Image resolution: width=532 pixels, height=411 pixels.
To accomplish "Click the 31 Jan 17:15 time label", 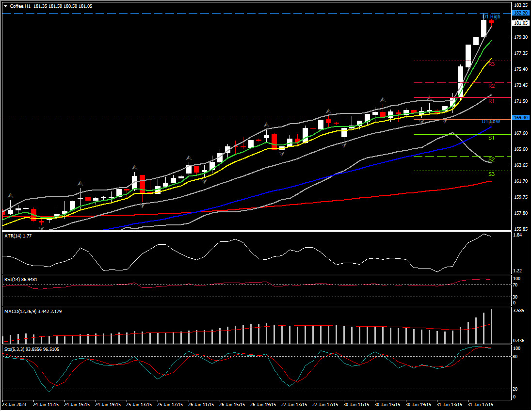I will [x=481, y=404].
